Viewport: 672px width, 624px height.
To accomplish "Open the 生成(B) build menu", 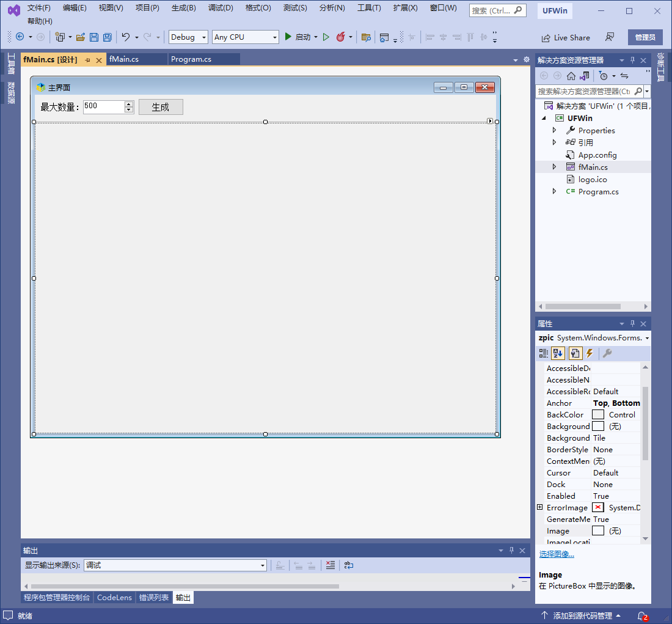I will click(x=183, y=8).
